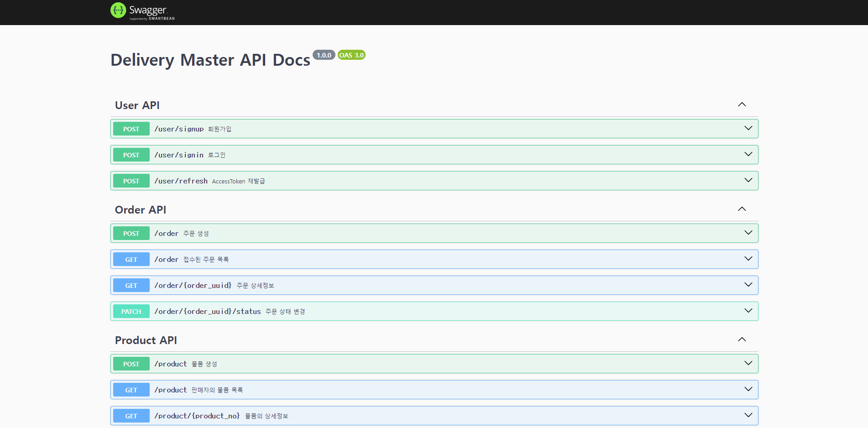This screenshot has width=868, height=428.
Task: Select the Product API section heading
Action: pyautogui.click(x=146, y=340)
